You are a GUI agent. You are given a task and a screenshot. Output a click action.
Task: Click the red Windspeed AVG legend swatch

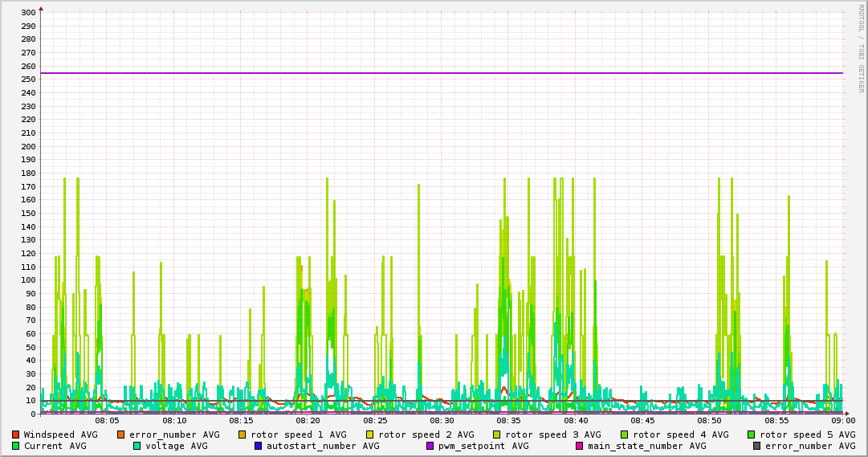[15, 435]
